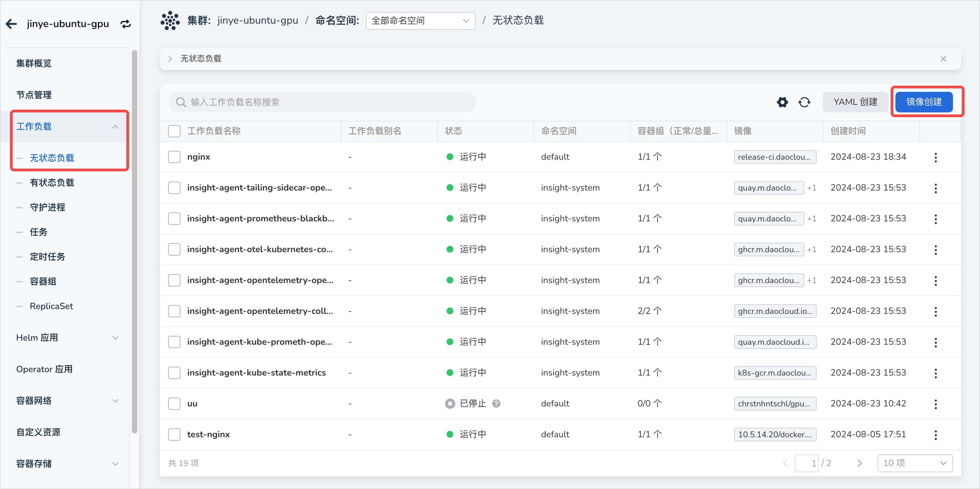
Task: Check the insight-agent-otel-kubernetes row checkbox
Action: 174,249
